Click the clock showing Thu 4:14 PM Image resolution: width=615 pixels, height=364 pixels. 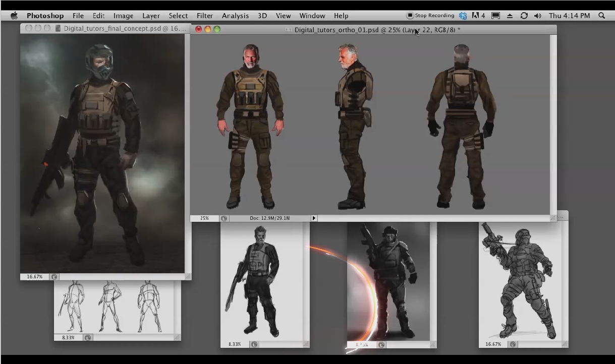pos(569,16)
